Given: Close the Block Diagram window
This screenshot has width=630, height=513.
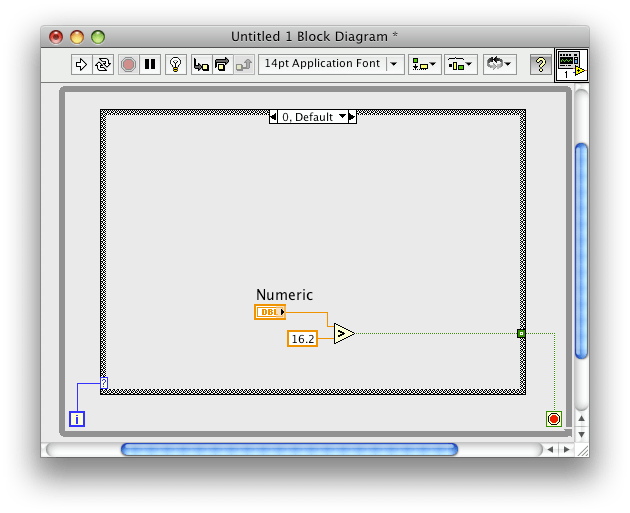Looking at the screenshot, I should [56, 37].
